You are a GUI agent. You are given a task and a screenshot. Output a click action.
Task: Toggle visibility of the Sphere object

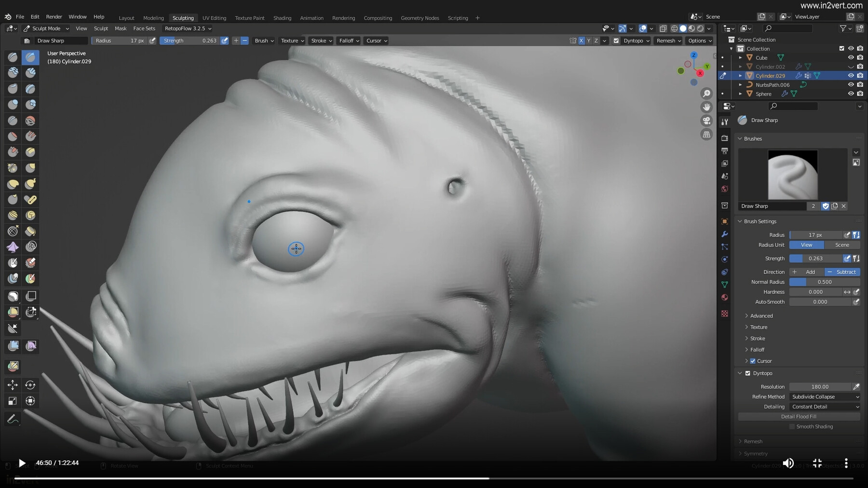point(851,93)
